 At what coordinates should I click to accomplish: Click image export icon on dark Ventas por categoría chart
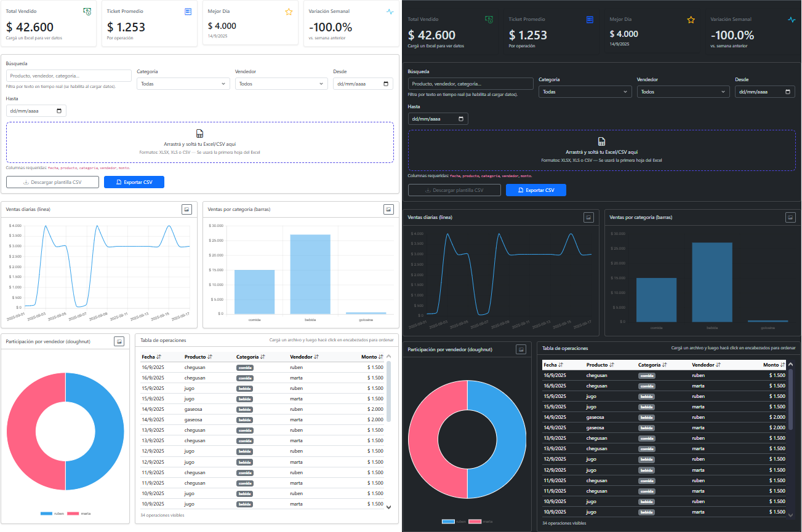[x=790, y=217]
